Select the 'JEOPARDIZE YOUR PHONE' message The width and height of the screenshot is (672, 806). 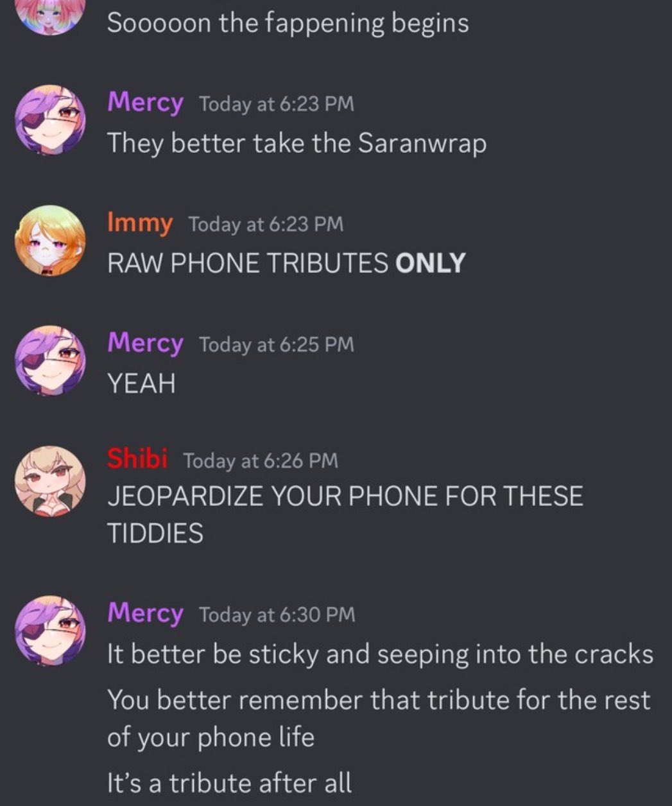(345, 515)
